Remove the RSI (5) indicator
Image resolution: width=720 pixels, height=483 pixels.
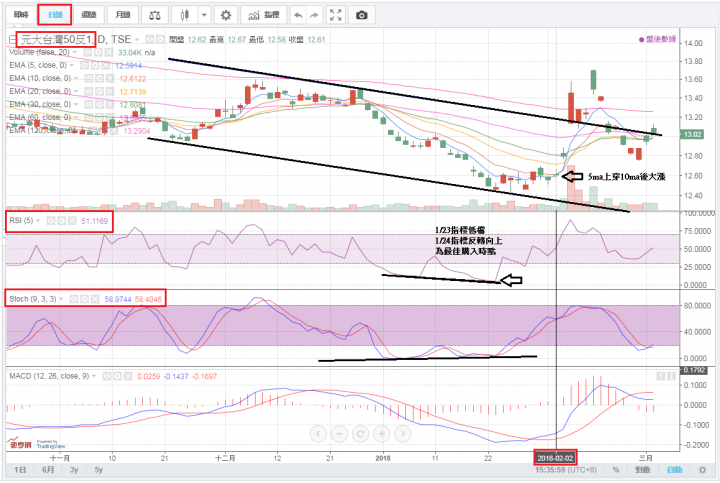72,221
